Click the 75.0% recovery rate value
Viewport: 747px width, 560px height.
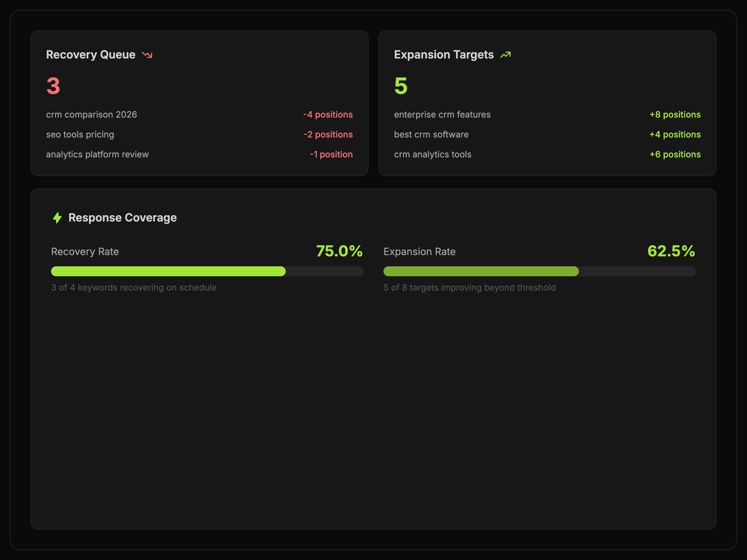(339, 251)
